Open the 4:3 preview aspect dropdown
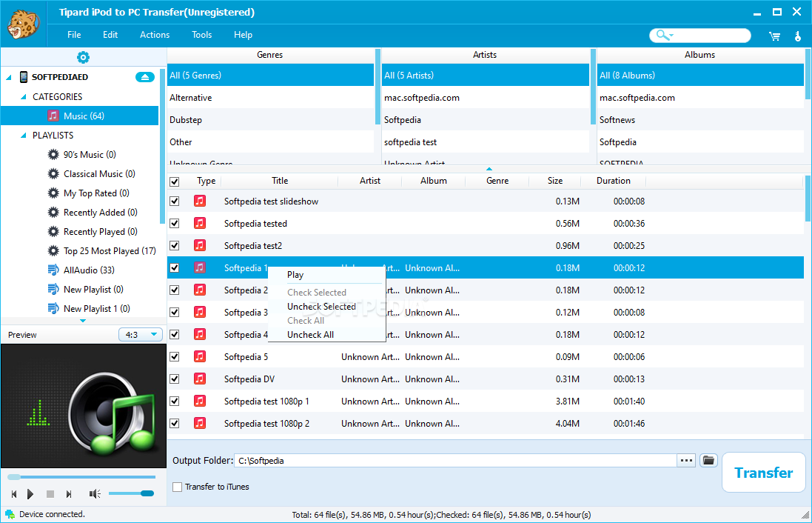This screenshot has height=523, width=812. click(x=141, y=335)
